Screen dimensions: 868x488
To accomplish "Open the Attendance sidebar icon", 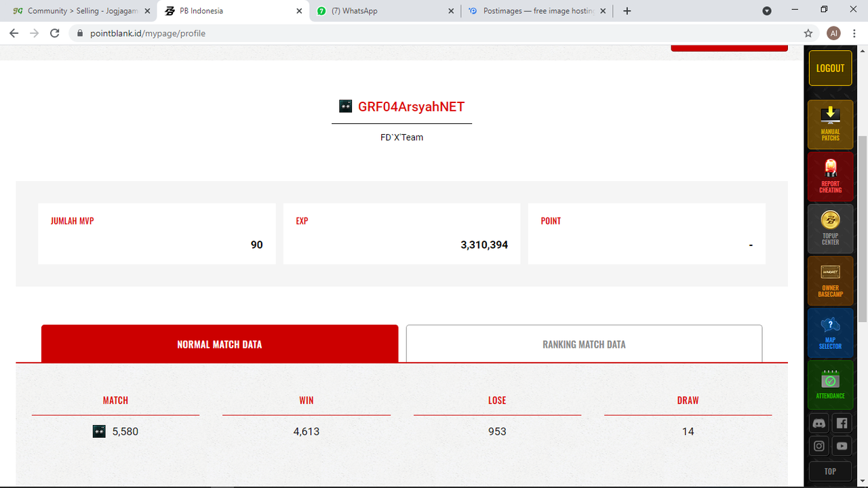I will pyautogui.click(x=830, y=385).
